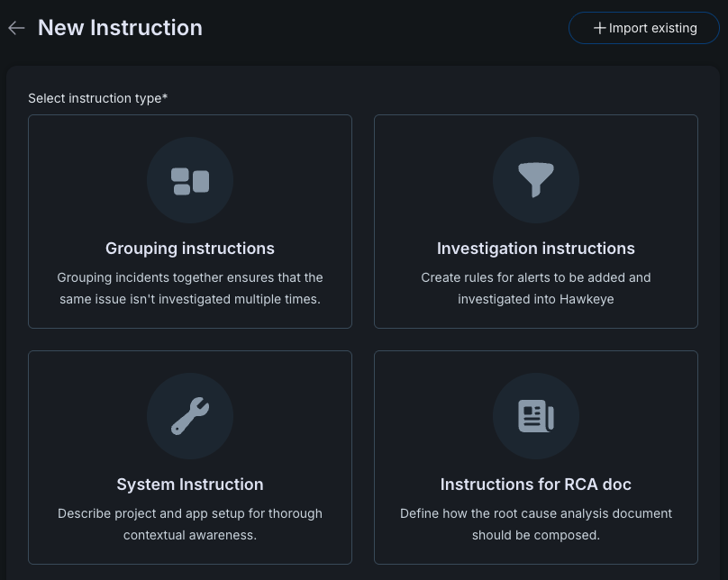Click the Grouping instructions title text
The width and height of the screenshot is (728, 580).
[x=189, y=249]
